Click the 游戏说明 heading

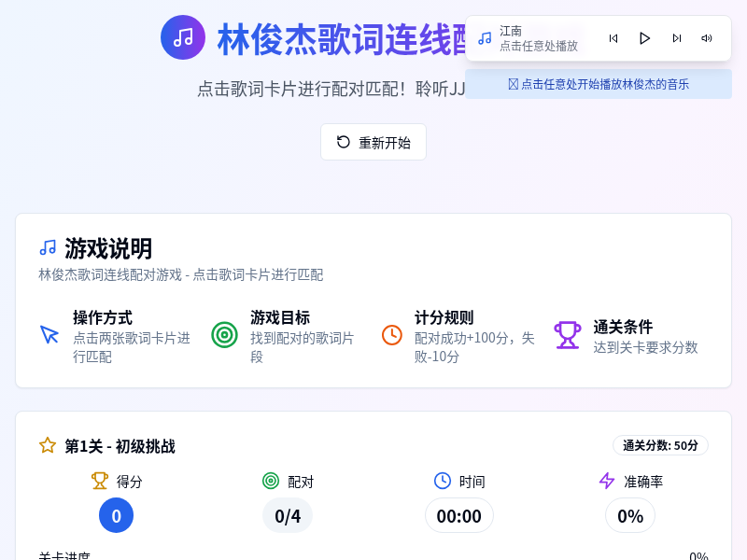pyautogui.click(x=108, y=248)
